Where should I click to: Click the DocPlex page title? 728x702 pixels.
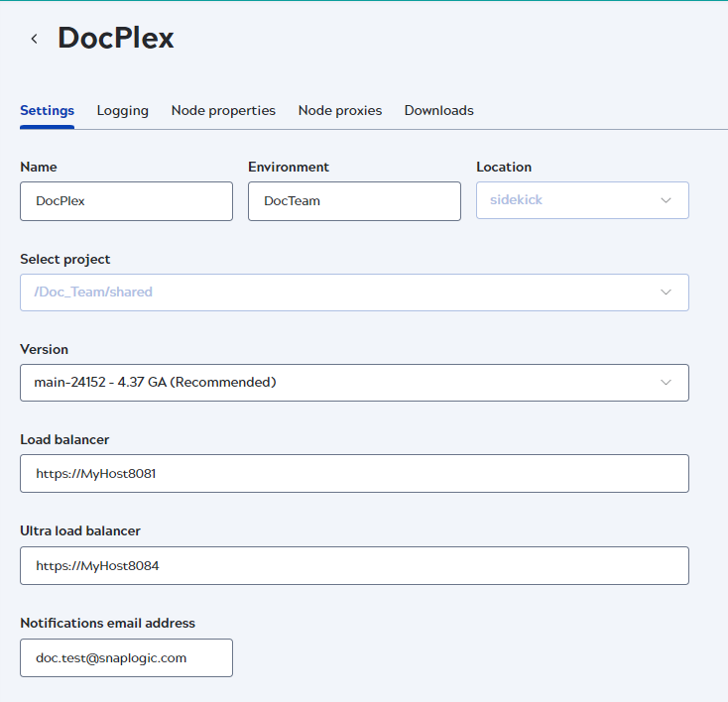pos(116,38)
